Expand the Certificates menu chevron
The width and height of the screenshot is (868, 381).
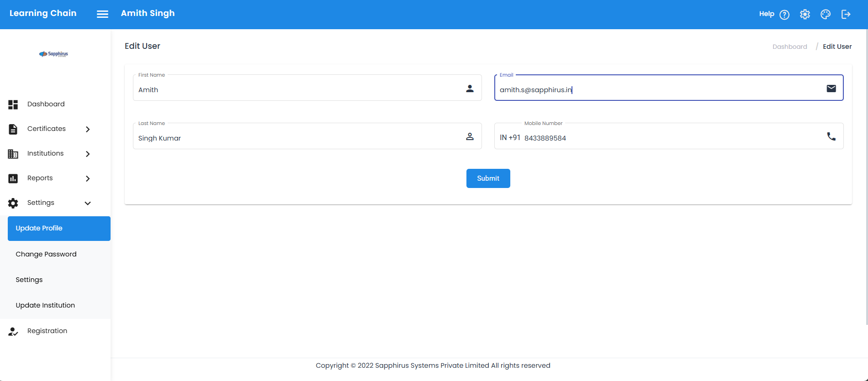88,129
